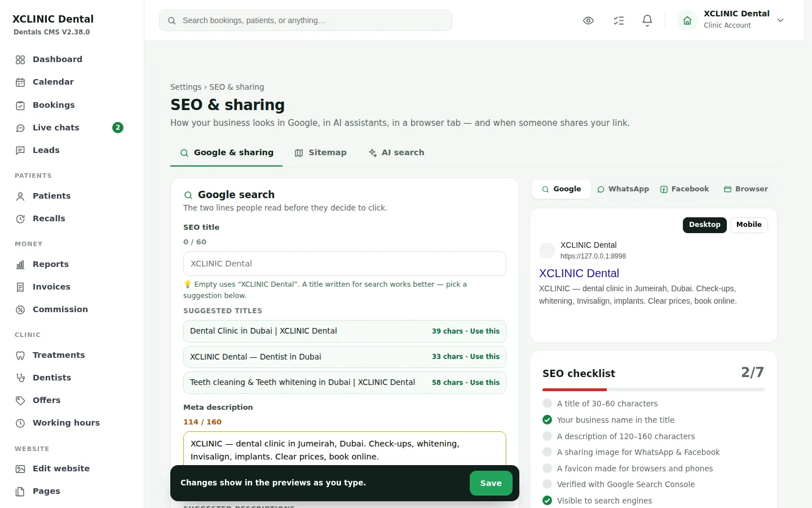Open notifications bell
812x508 pixels.
coord(647,20)
